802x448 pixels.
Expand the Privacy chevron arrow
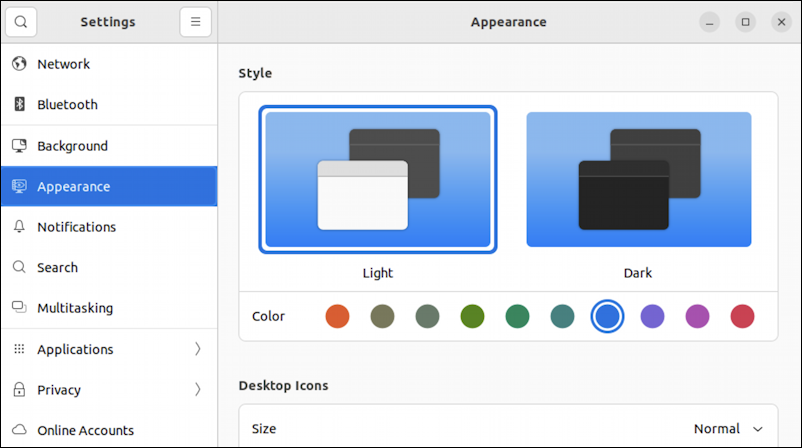click(x=198, y=389)
